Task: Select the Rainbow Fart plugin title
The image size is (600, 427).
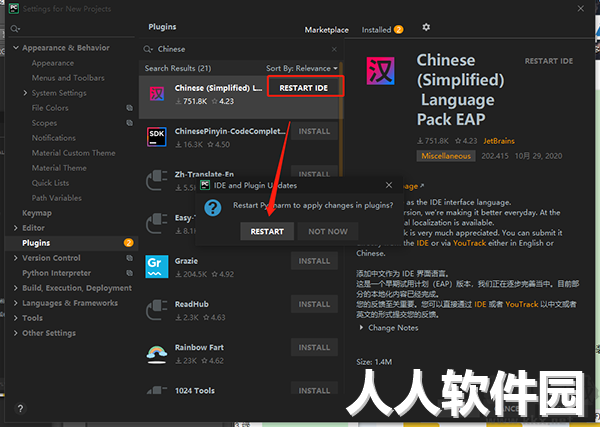Action: 199,347
